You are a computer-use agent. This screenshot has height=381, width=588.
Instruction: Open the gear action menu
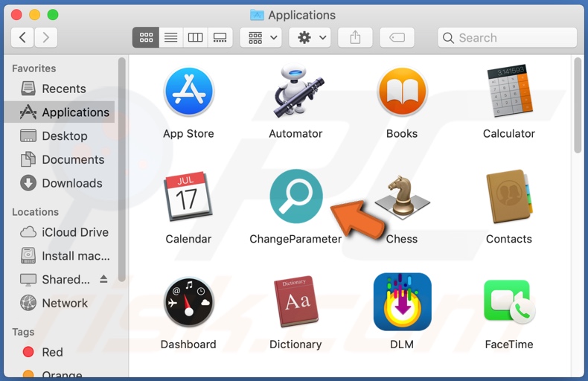point(310,37)
